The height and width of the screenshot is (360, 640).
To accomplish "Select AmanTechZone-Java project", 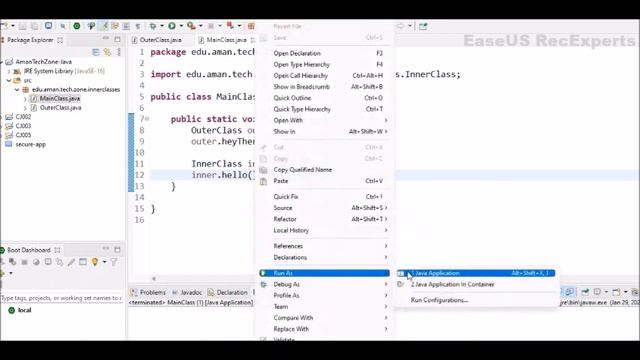I will coord(43,62).
